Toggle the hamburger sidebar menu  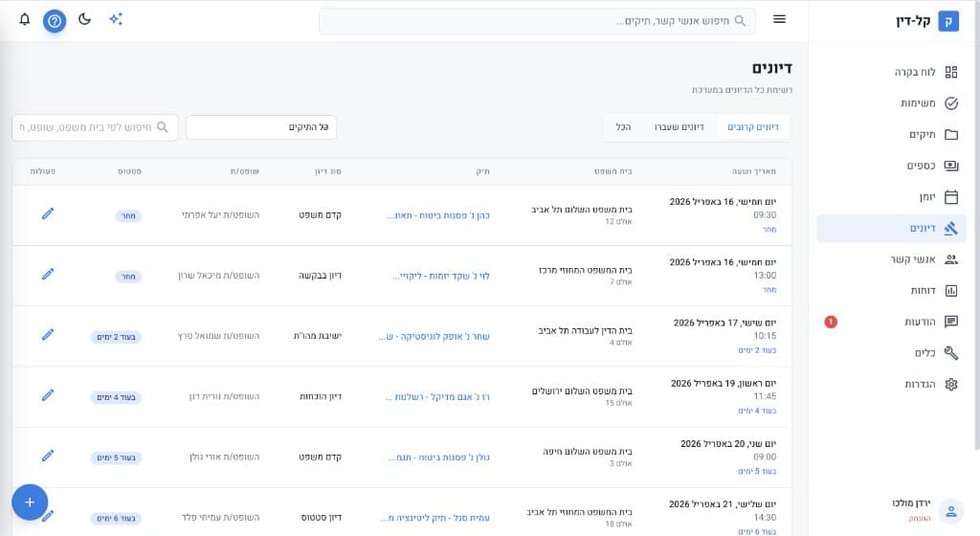779,20
